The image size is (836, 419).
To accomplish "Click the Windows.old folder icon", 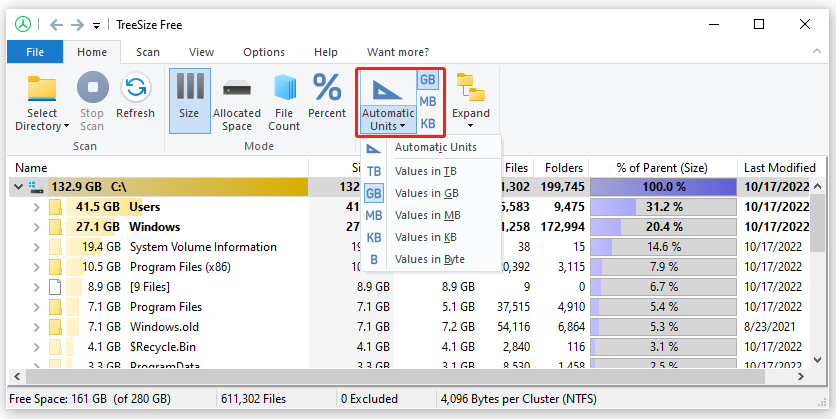I will pyautogui.click(x=55, y=327).
